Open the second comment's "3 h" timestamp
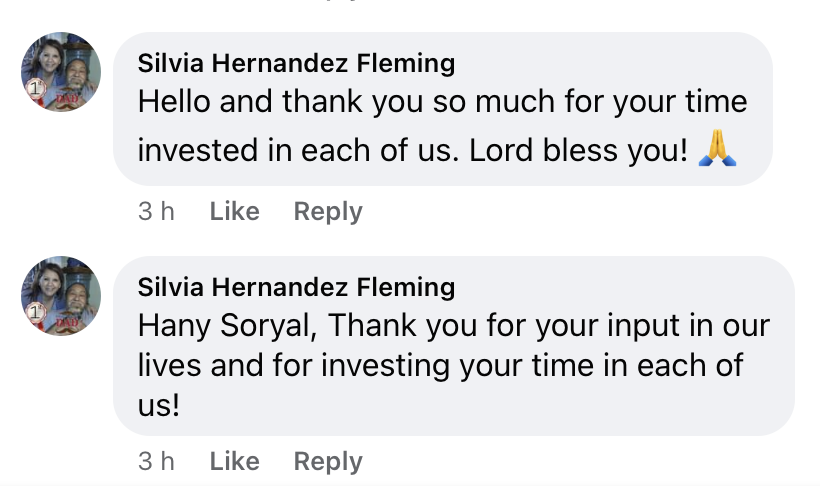Image resolution: width=820 pixels, height=486 pixels. 156,461
